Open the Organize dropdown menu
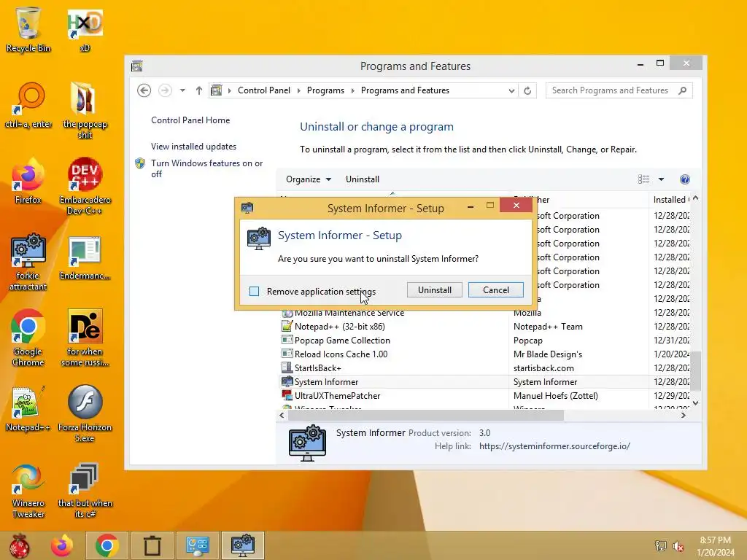Screen dimensions: 747x560 pyautogui.click(x=309, y=179)
